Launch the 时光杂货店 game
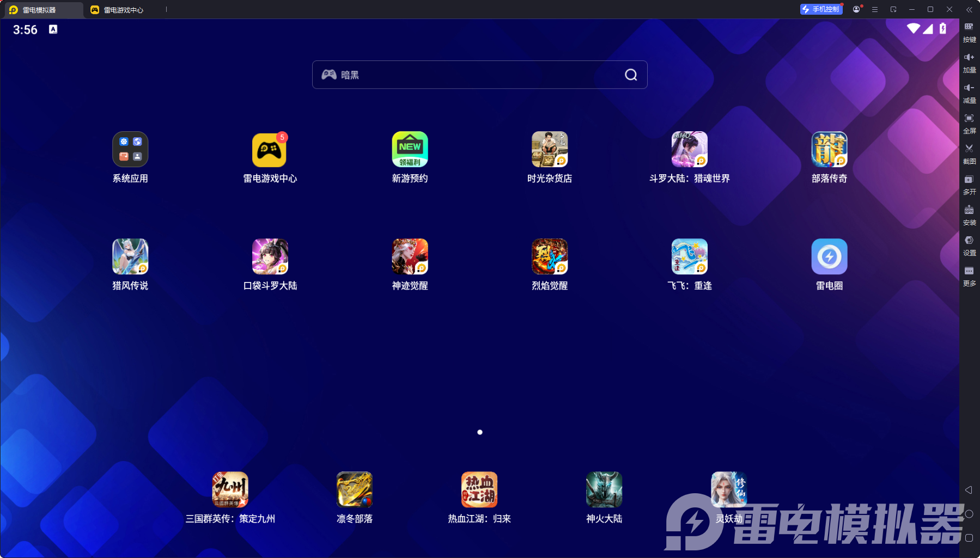 click(550, 149)
